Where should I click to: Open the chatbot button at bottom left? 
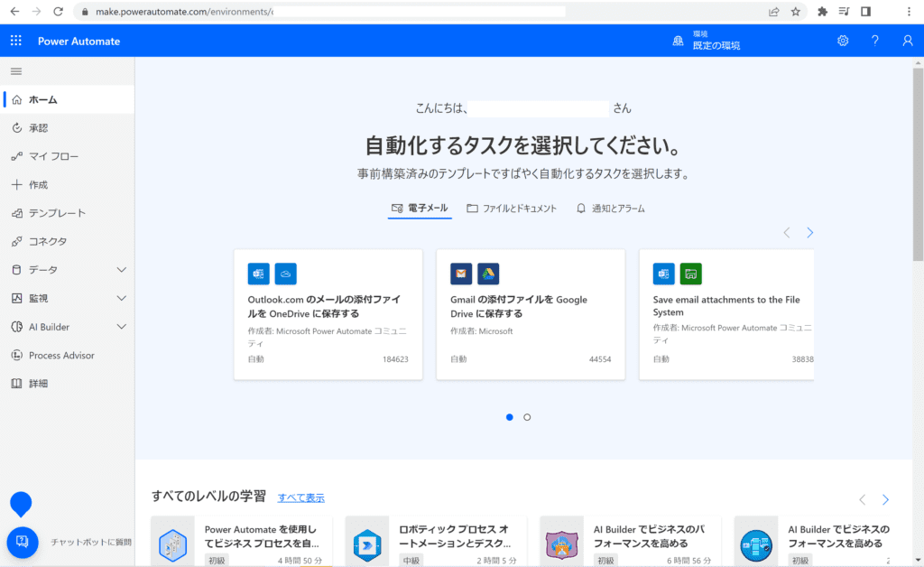[23, 542]
